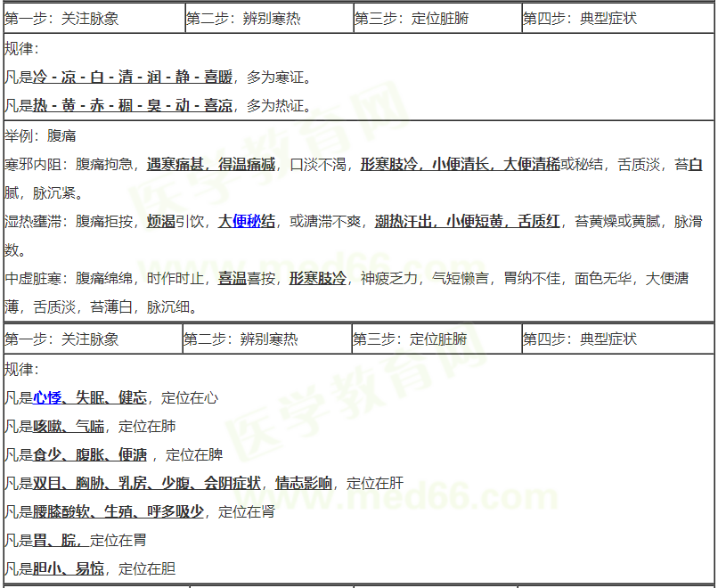Click the underlined "食少、腹胀、便溏" spleen symptoms
Viewport: 718px width, 588px height.
[x=89, y=454]
